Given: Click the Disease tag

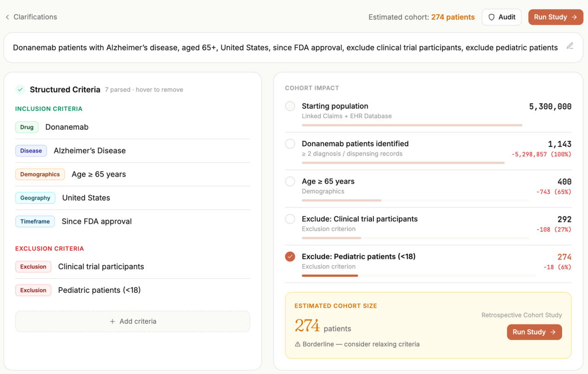Looking at the screenshot, I should click(31, 151).
